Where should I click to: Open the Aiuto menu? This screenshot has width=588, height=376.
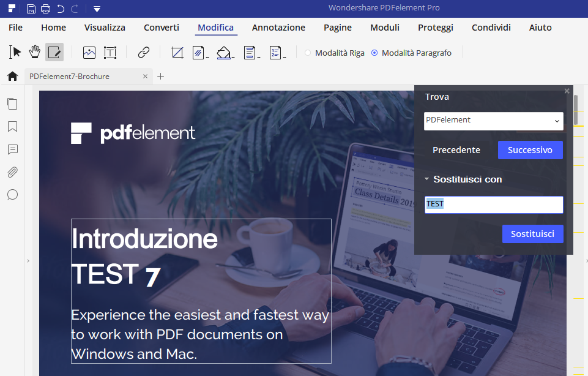pyautogui.click(x=540, y=28)
